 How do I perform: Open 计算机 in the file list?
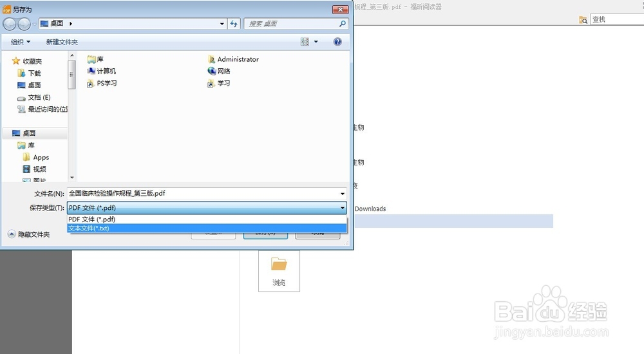[x=102, y=71]
